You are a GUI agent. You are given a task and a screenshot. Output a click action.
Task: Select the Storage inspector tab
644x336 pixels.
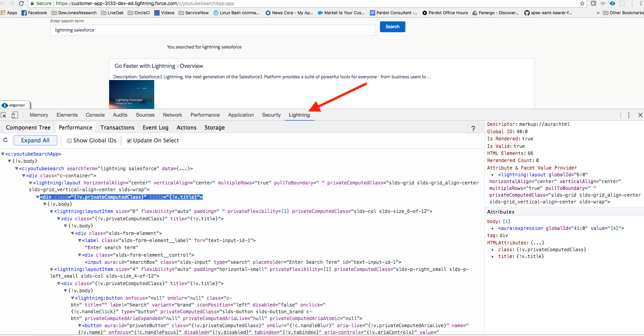coord(215,127)
